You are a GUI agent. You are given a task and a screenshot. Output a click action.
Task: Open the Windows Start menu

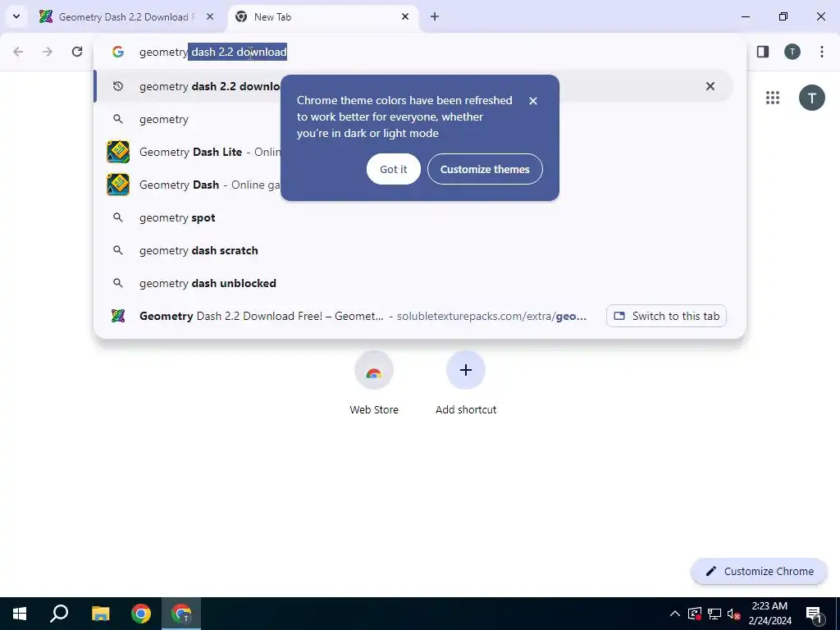coord(20,614)
